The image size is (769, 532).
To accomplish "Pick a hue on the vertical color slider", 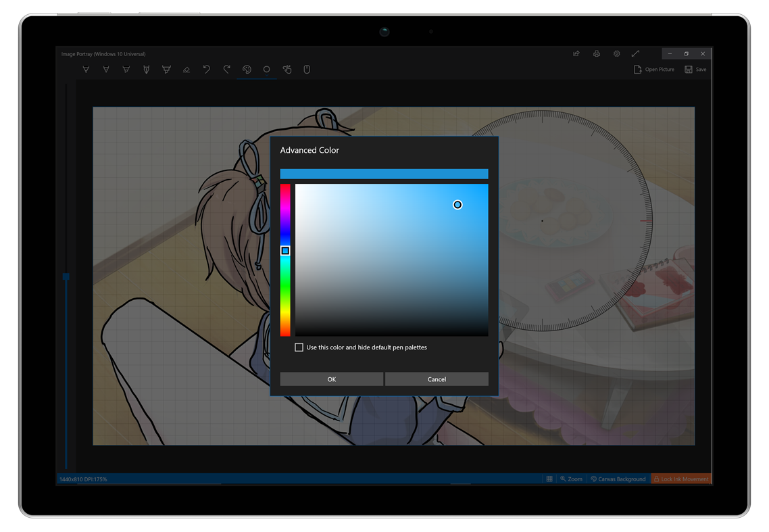I will tap(285, 250).
